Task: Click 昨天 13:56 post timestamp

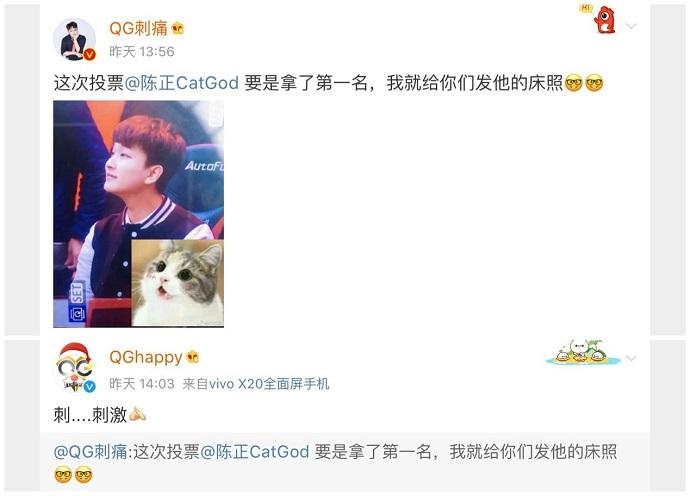Action: (142, 51)
